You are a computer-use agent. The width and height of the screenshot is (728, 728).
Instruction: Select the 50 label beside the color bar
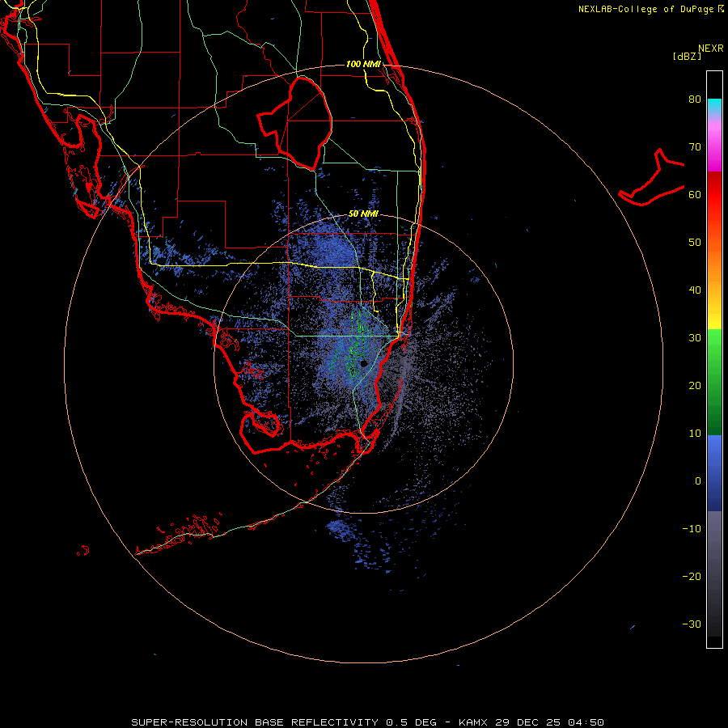point(695,243)
